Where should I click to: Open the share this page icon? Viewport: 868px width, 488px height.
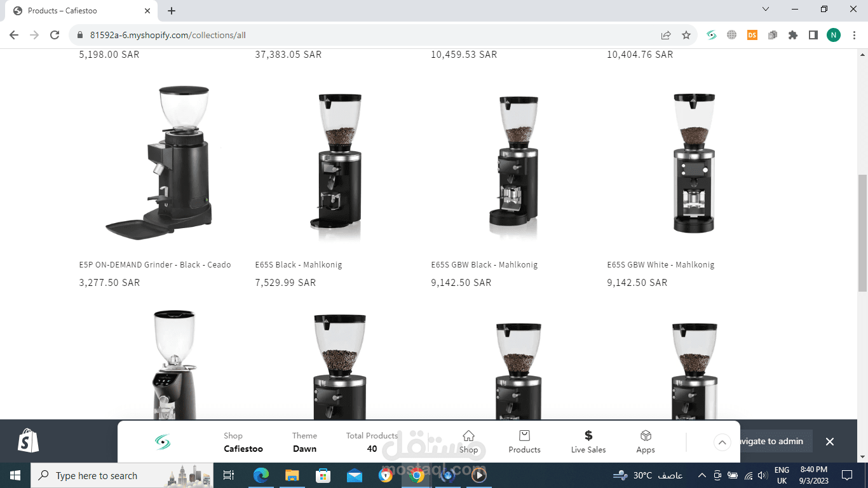pos(666,35)
